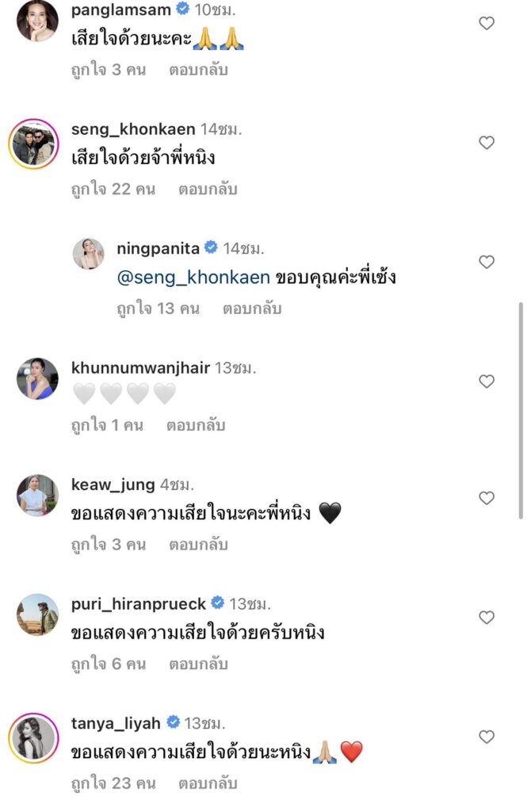
Task: View 22 likes on seng_khonkaen's comment
Action: tap(113, 190)
